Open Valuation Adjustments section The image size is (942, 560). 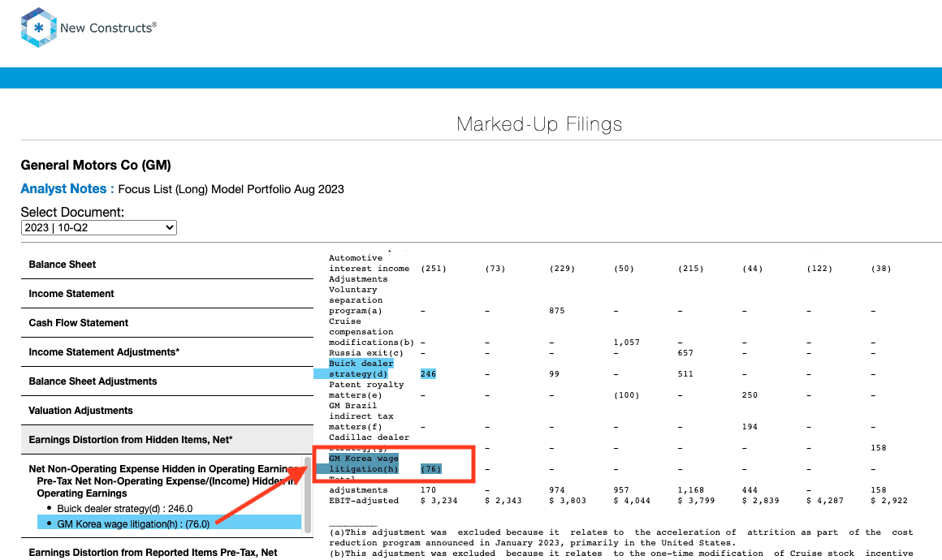click(x=167, y=411)
